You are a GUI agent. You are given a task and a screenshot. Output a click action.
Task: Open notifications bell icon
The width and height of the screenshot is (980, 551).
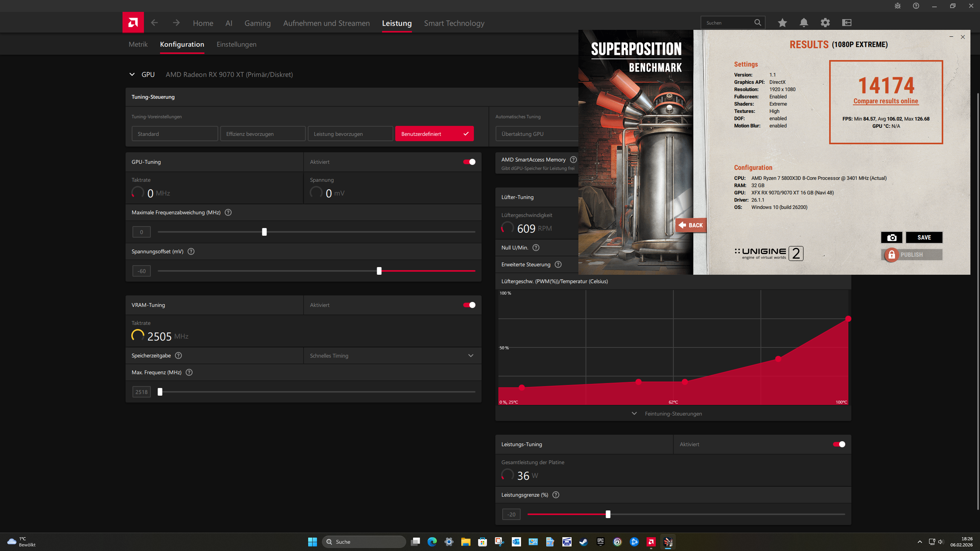pyautogui.click(x=804, y=23)
